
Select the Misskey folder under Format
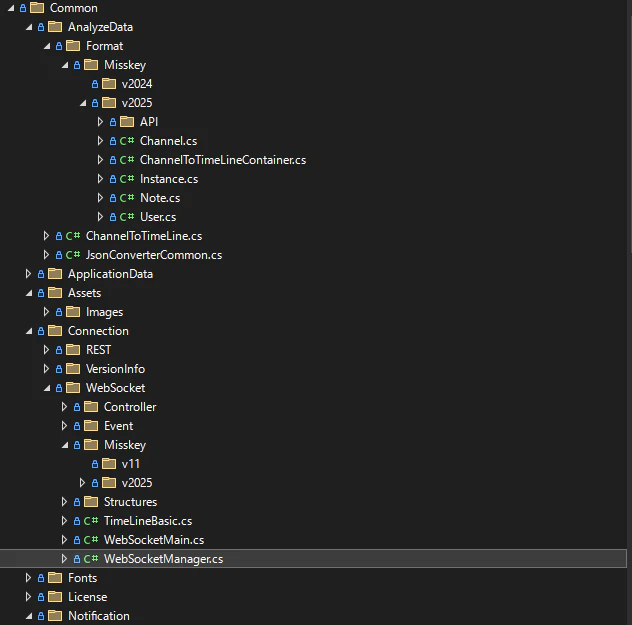point(125,65)
